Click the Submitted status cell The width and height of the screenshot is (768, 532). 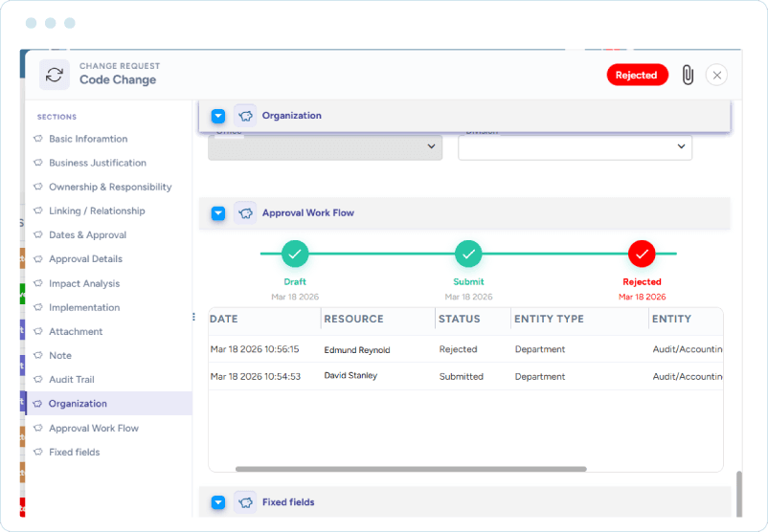click(x=462, y=376)
